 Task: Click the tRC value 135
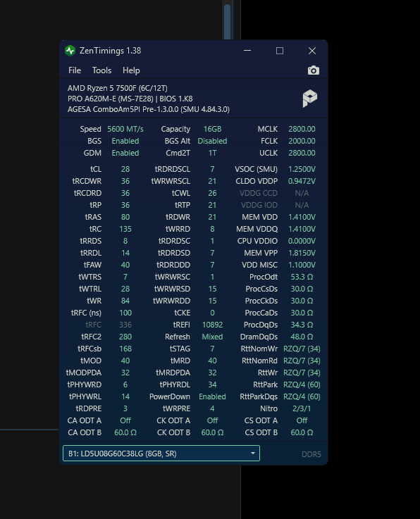125,229
